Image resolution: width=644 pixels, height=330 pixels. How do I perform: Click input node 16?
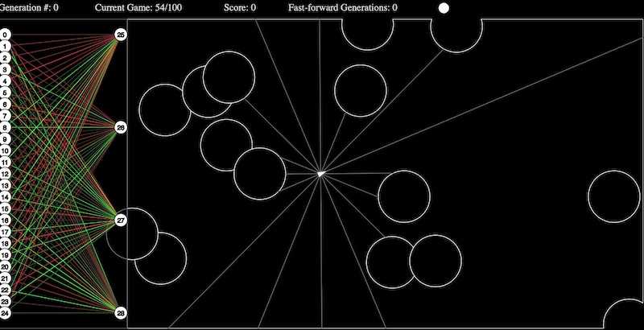5,221
